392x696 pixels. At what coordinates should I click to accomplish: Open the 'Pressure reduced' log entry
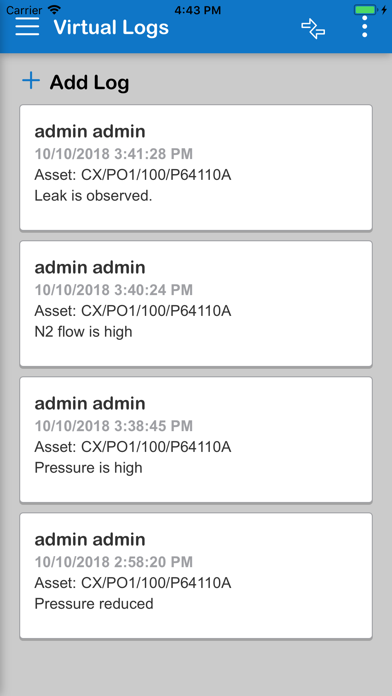coord(196,576)
